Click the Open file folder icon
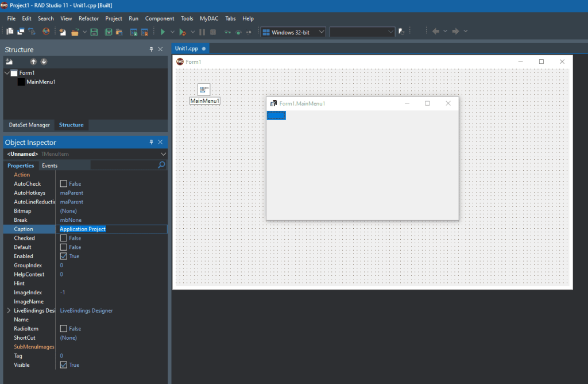 (x=75, y=32)
